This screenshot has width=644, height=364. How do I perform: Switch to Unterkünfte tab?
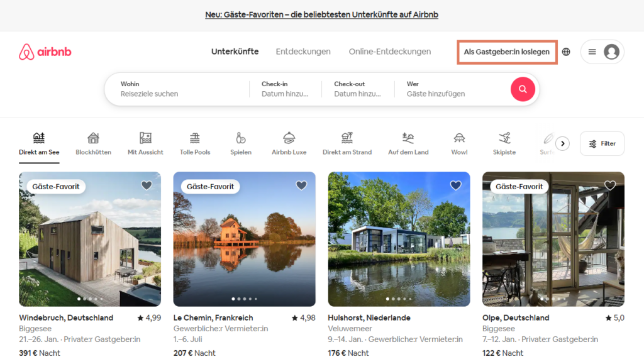[235, 52]
